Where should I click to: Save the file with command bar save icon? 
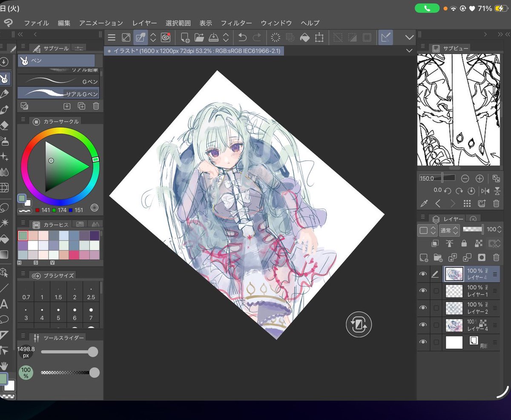[x=214, y=37]
